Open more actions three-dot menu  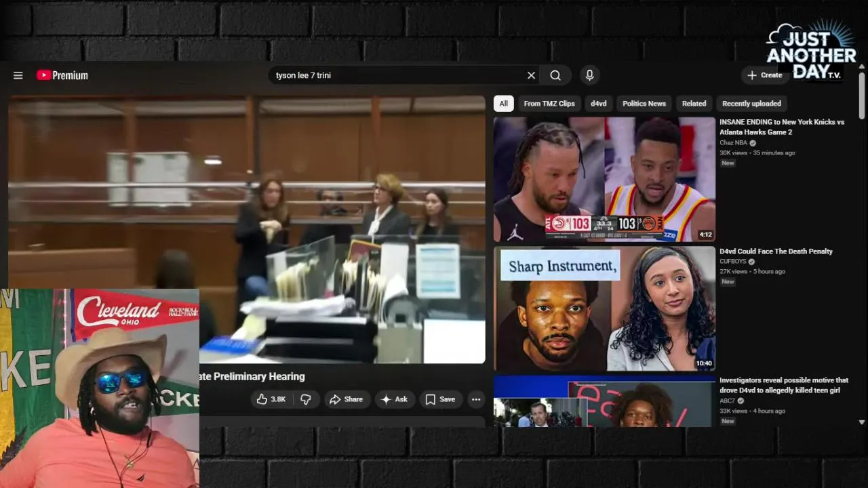476,399
